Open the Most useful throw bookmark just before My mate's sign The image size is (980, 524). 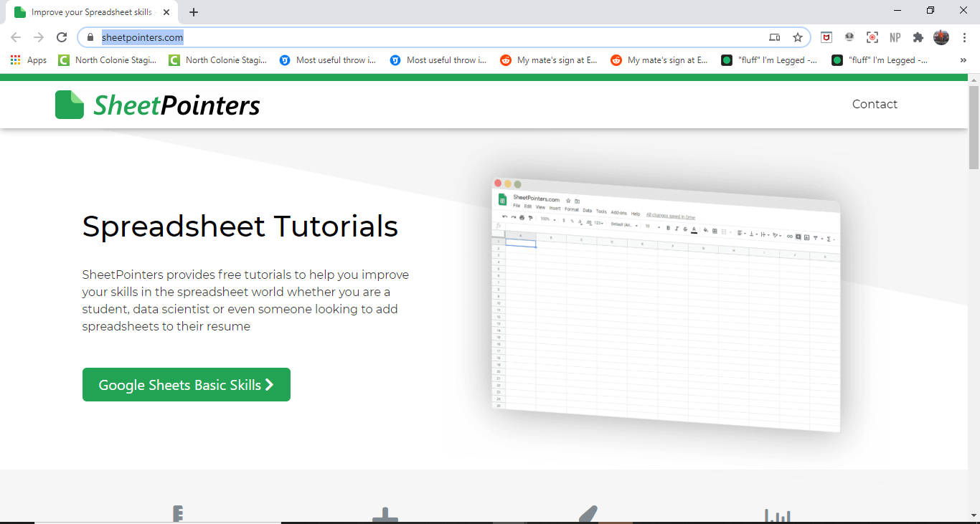click(438, 60)
